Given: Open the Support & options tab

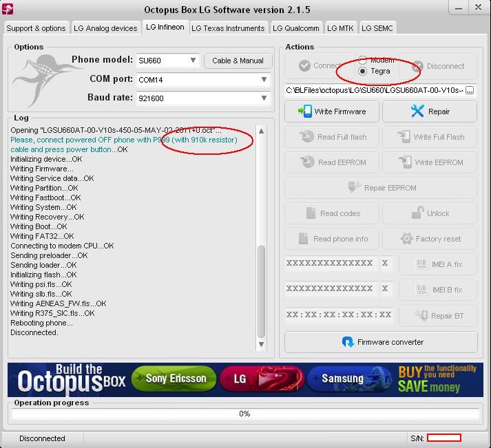Looking at the screenshot, I should 36,28.
